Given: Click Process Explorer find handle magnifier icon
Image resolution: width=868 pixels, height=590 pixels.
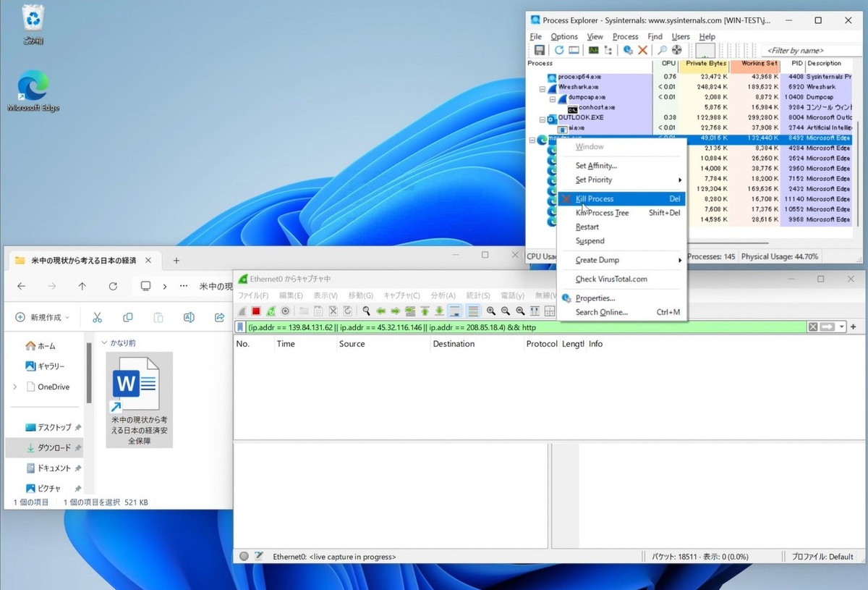Looking at the screenshot, I should pyautogui.click(x=663, y=50).
